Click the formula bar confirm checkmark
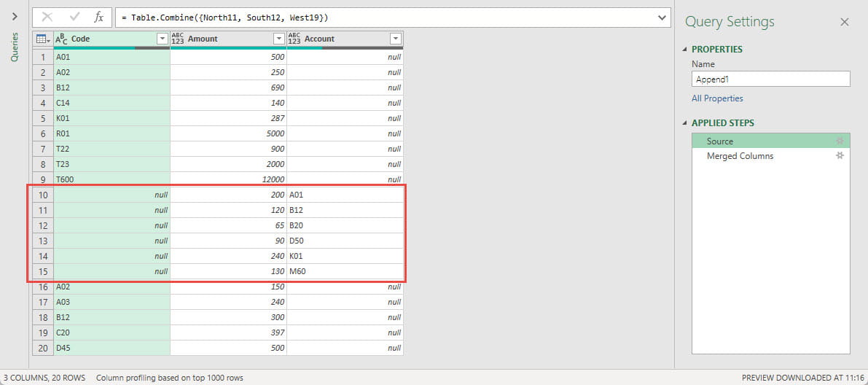The image size is (868, 385). click(74, 17)
